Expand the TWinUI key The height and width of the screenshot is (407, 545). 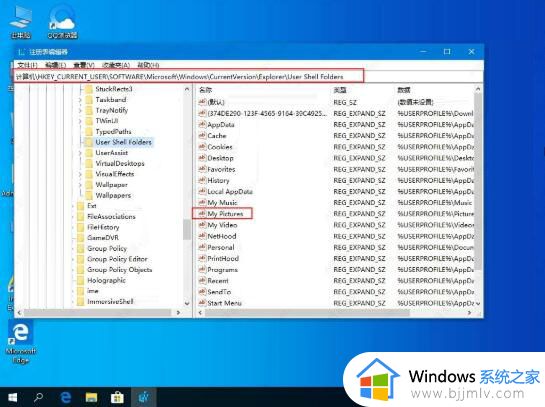[80, 121]
